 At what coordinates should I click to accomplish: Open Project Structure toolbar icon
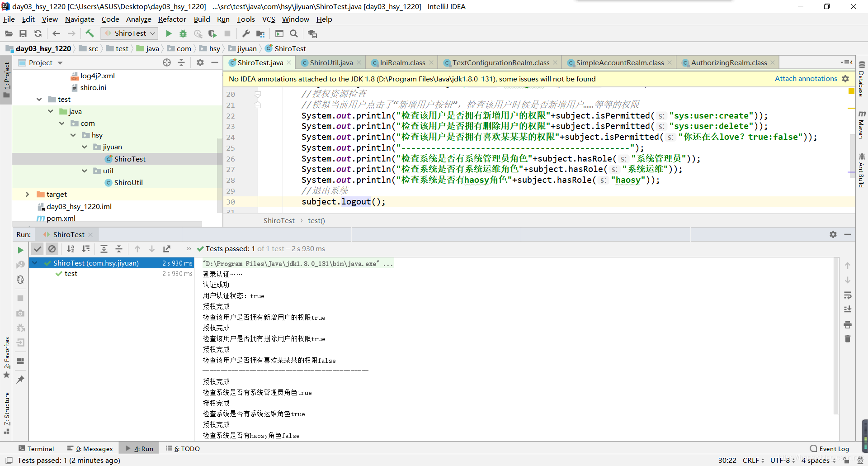[260, 33]
